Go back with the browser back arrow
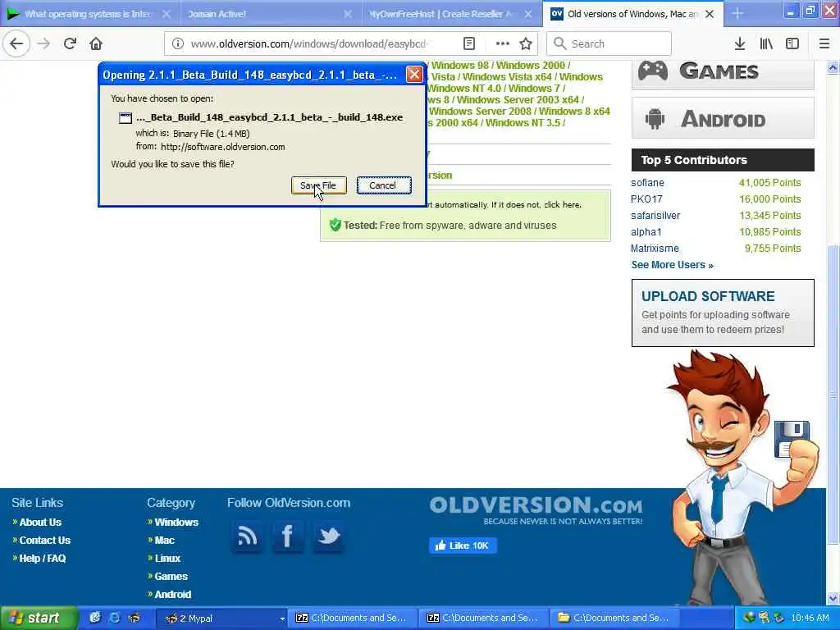Screen dimensions: 840x630 point(16,43)
